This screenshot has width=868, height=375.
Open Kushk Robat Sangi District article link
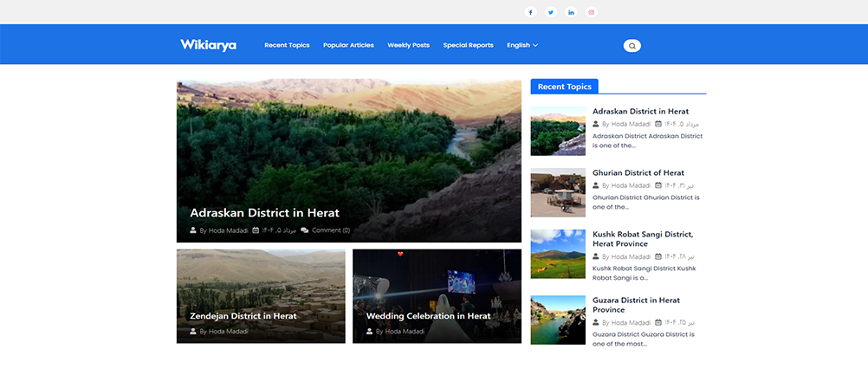tap(642, 234)
